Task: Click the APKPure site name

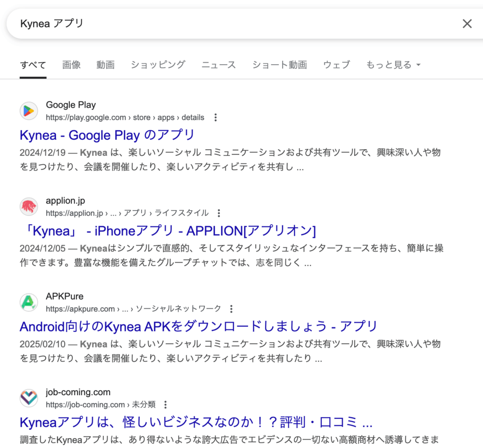Action: [x=65, y=296]
